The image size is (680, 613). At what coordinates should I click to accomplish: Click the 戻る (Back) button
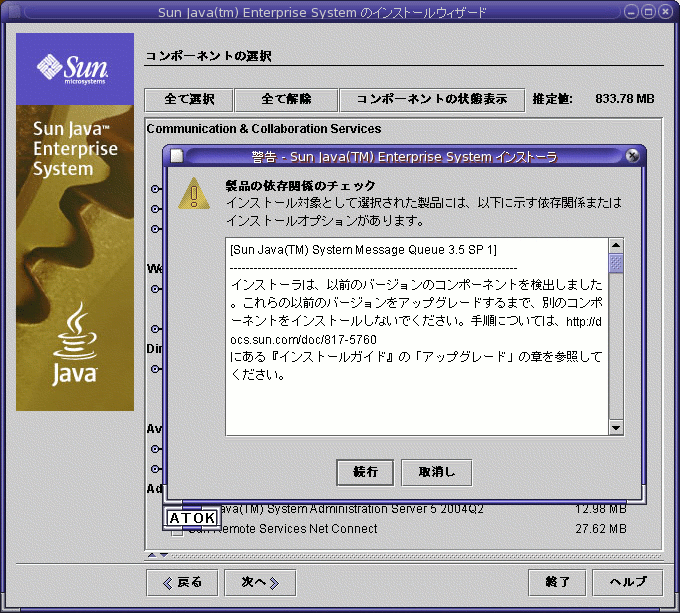(182, 583)
